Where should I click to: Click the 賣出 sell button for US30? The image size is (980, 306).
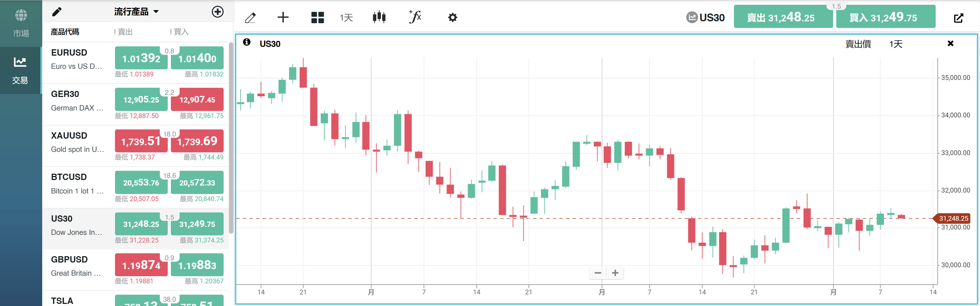point(783,17)
